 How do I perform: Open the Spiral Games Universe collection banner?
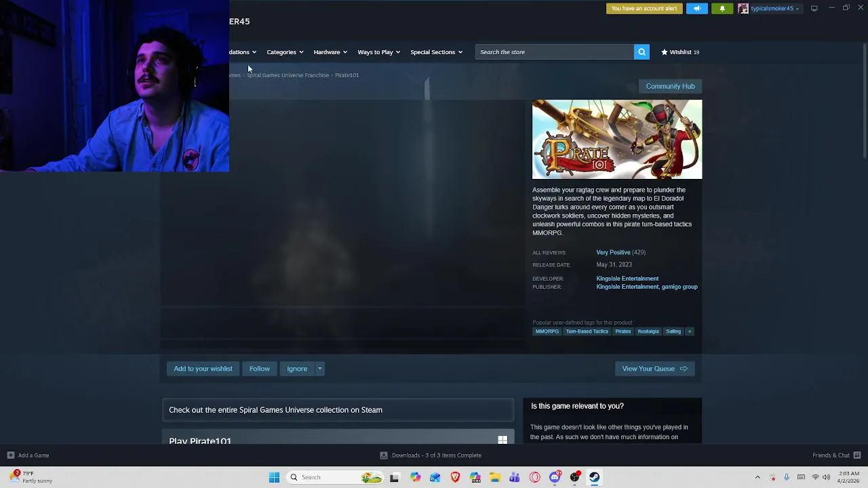(x=338, y=410)
